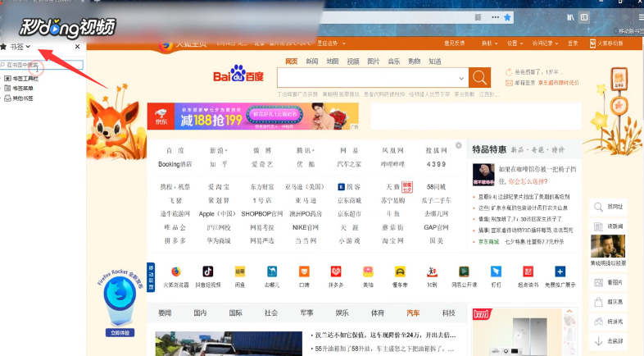644x356 pixels.
Task: Open the 访问记录 dropdown in orange bar
Action: point(545,43)
